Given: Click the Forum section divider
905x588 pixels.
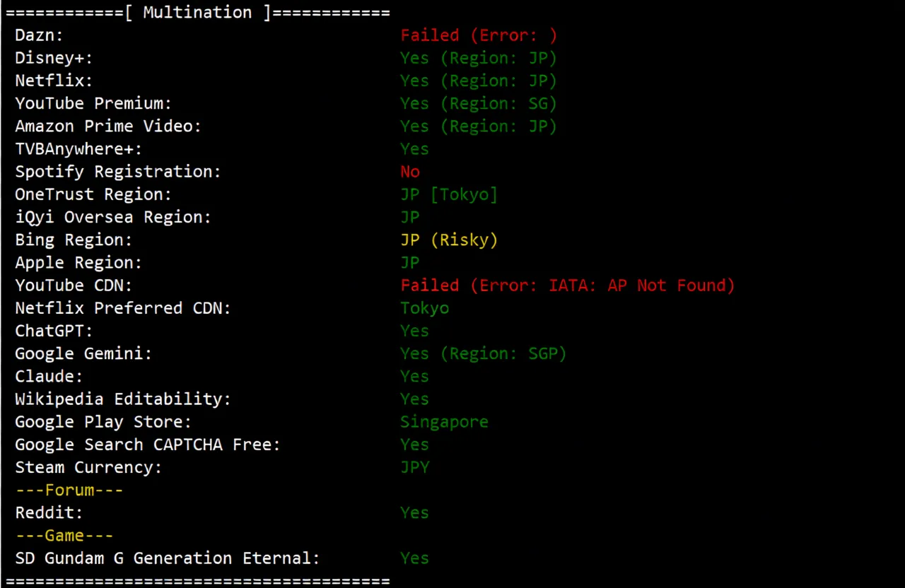Looking at the screenshot, I should tap(69, 489).
